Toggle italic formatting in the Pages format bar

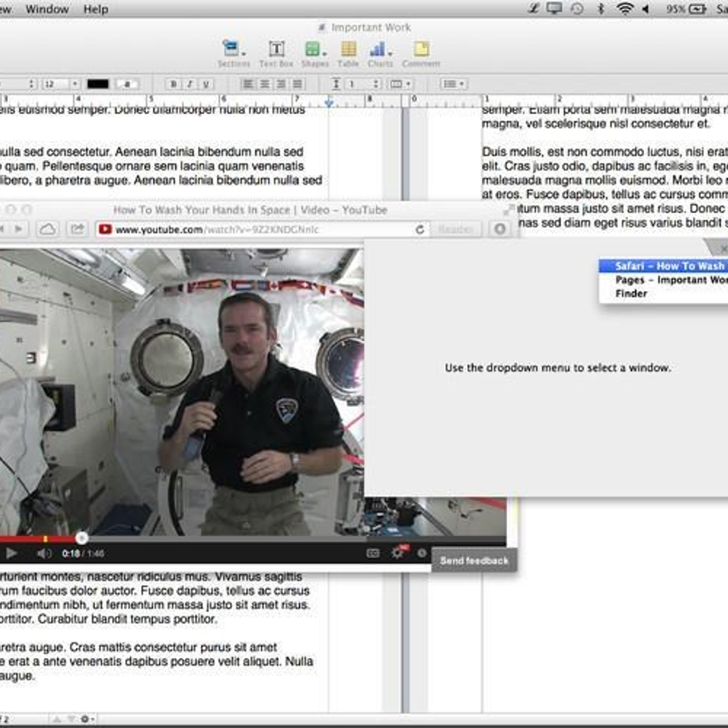pos(190,84)
